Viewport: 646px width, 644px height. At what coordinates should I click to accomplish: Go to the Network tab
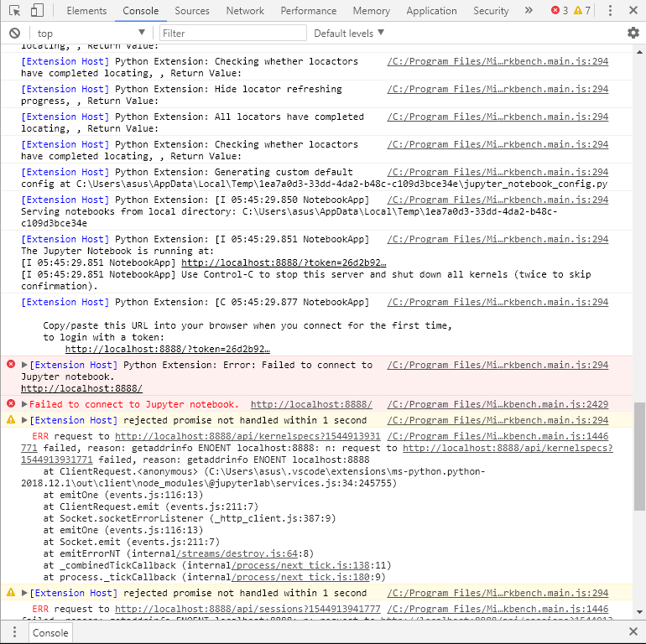(245, 11)
